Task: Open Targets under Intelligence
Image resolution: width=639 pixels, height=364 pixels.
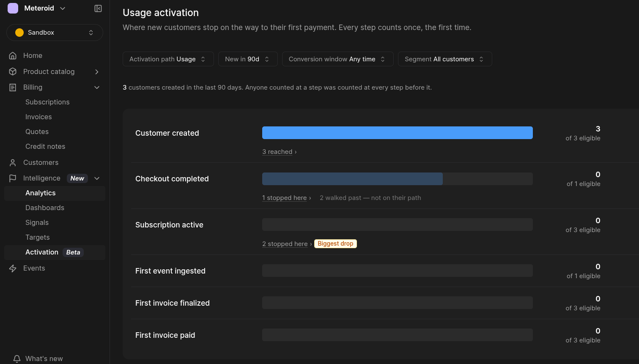Action: (x=37, y=237)
